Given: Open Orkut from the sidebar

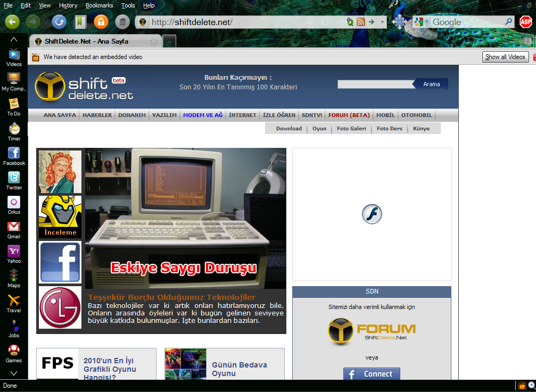Looking at the screenshot, I should (x=14, y=205).
